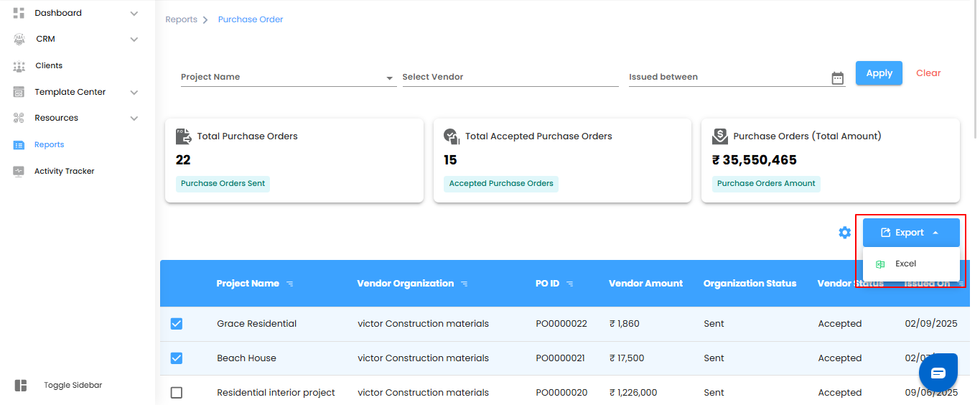Check the Residential interior project row checkbox
The height and width of the screenshot is (405, 980).
pos(177,393)
